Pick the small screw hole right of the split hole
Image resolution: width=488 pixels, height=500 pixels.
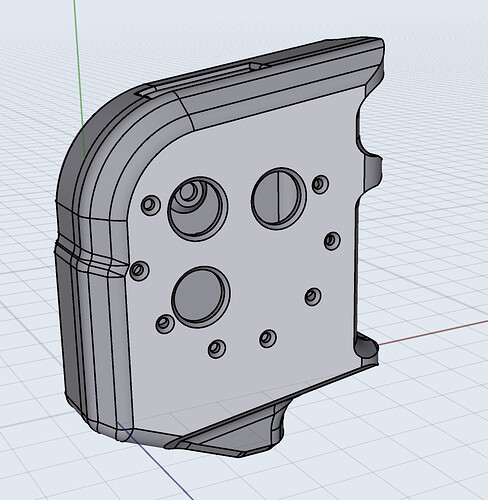(x=320, y=184)
